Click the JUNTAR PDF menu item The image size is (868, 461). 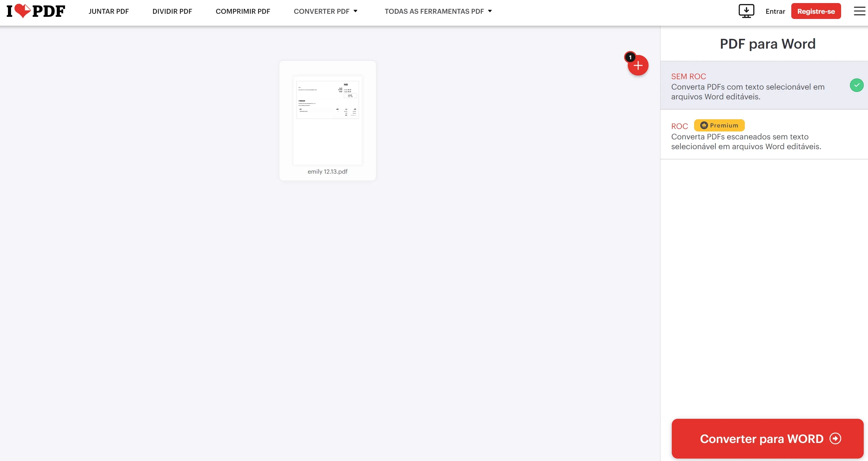pos(109,11)
